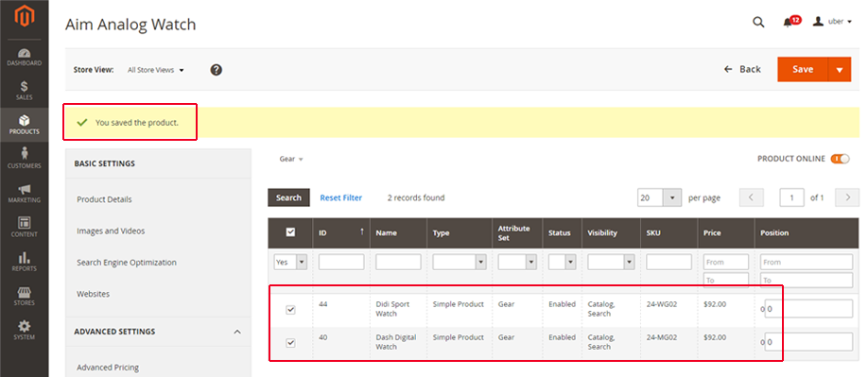Uncheck the Didi Sport Watch row
868x377 pixels.
coord(290,310)
